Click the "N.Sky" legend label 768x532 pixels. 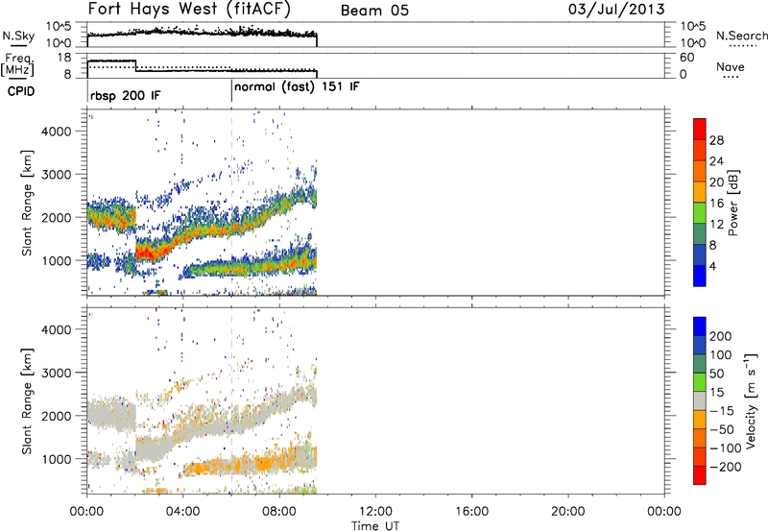click(x=18, y=36)
